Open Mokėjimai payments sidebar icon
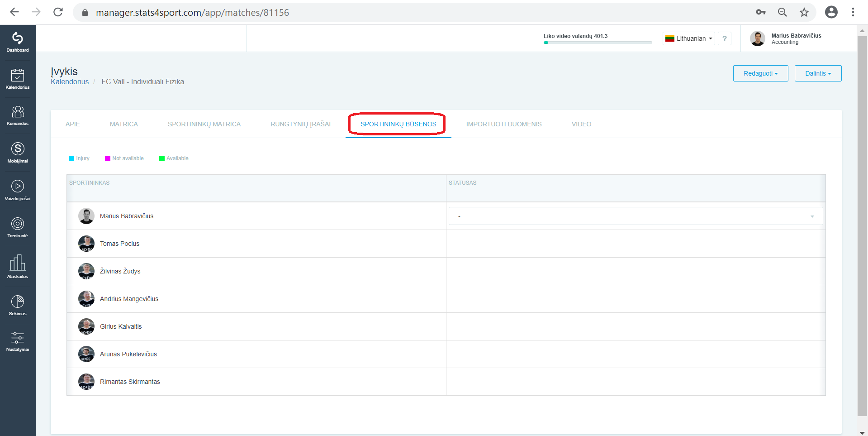Viewport: 868px width, 436px height. (x=18, y=153)
